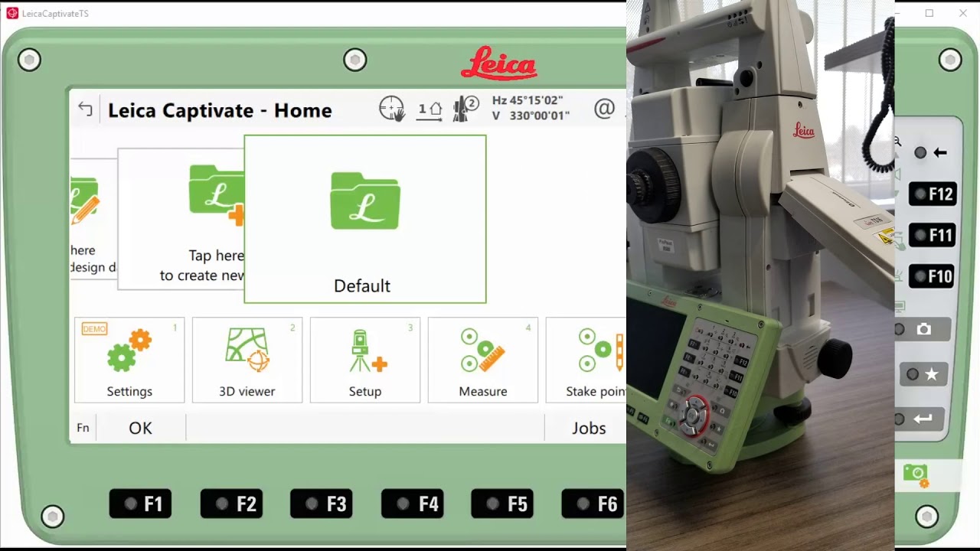This screenshot has height=551, width=980.
Task: Click the left arrow backspace key
Action: 931,152
